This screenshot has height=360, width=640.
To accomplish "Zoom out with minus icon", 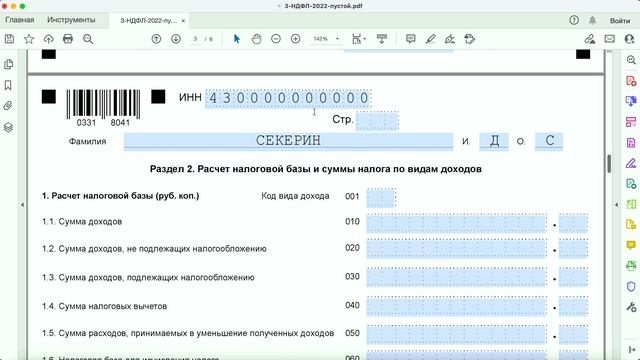I will (x=276, y=39).
